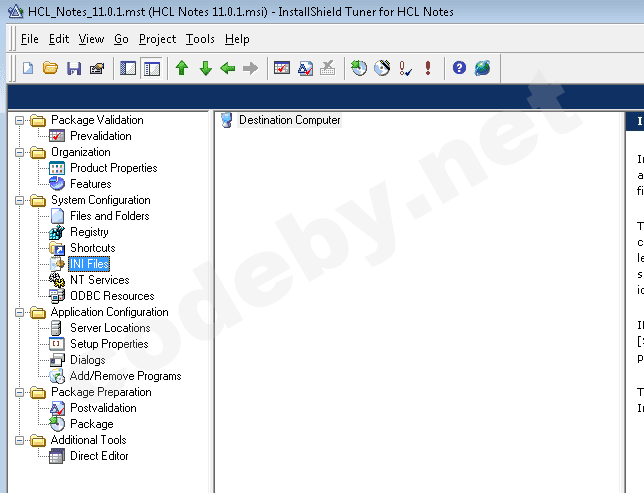Viewport: 644px width, 493px height.
Task: Click the red exclamation mark toolbar icon
Action: (x=428, y=68)
